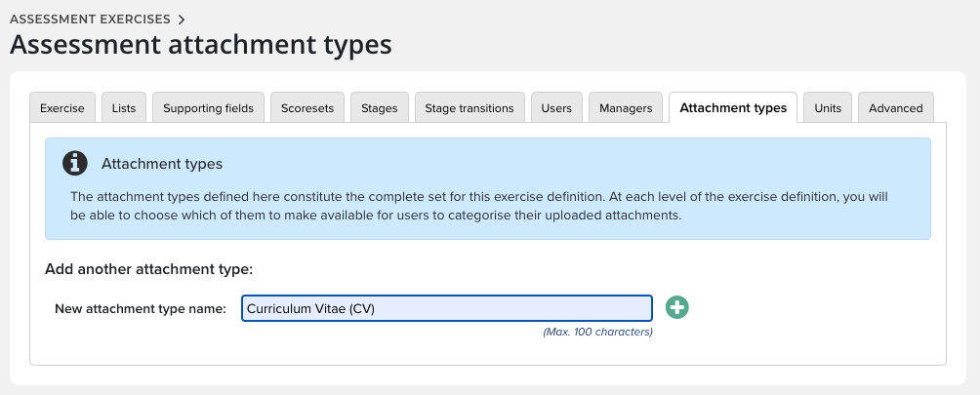Click the 'Assessment attachment types' page heading
This screenshot has height=395, width=980.
pyautogui.click(x=201, y=45)
